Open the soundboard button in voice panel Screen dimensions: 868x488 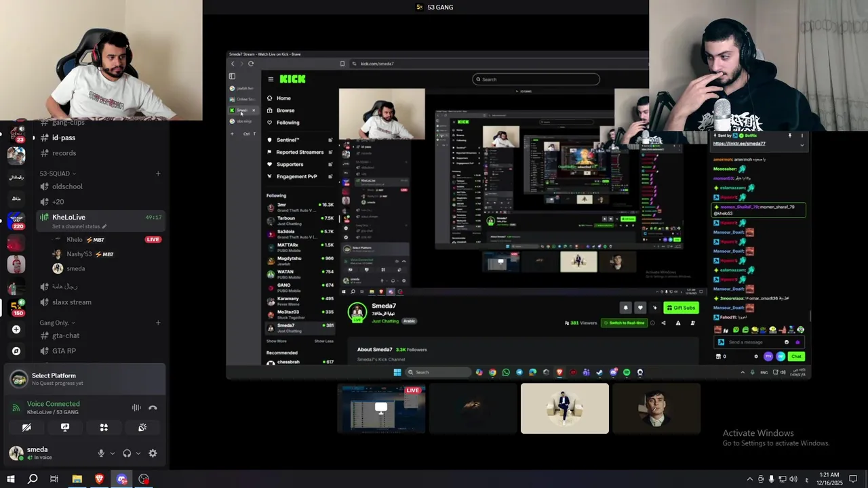coord(142,428)
